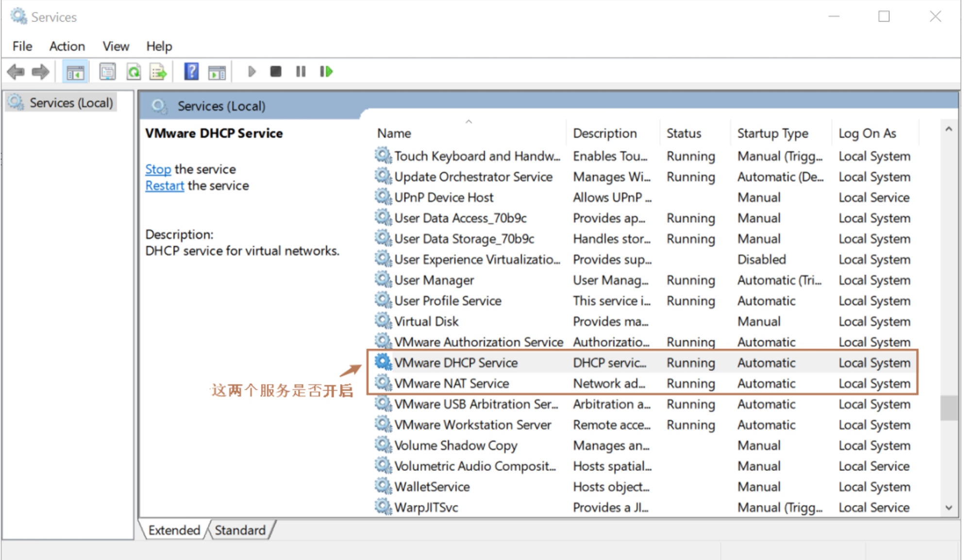Toggle Show/Hide Console Tree icon

pyautogui.click(x=75, y=72)
